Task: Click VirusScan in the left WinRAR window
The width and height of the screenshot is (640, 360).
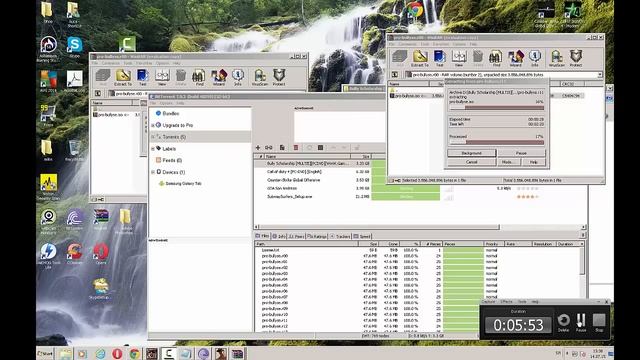Action: click(x=260, y=77)
